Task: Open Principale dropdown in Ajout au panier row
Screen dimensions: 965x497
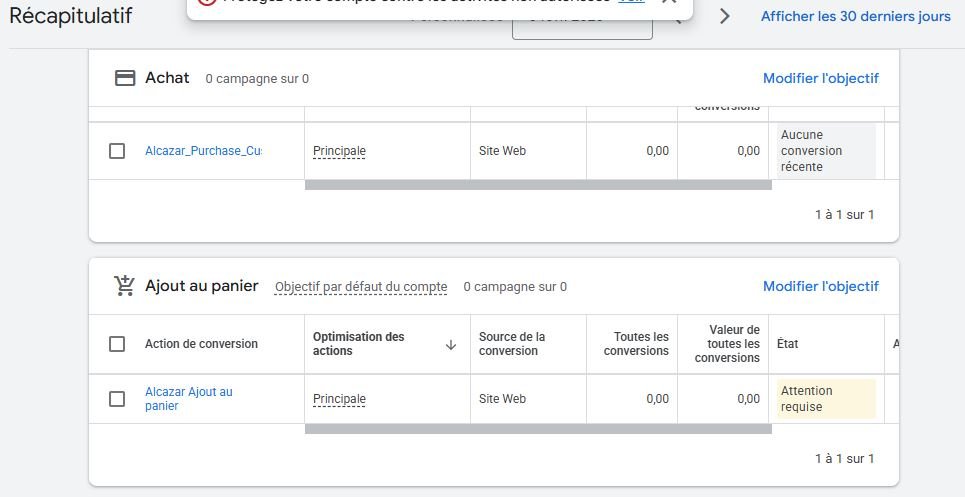Action: [339, 399]
